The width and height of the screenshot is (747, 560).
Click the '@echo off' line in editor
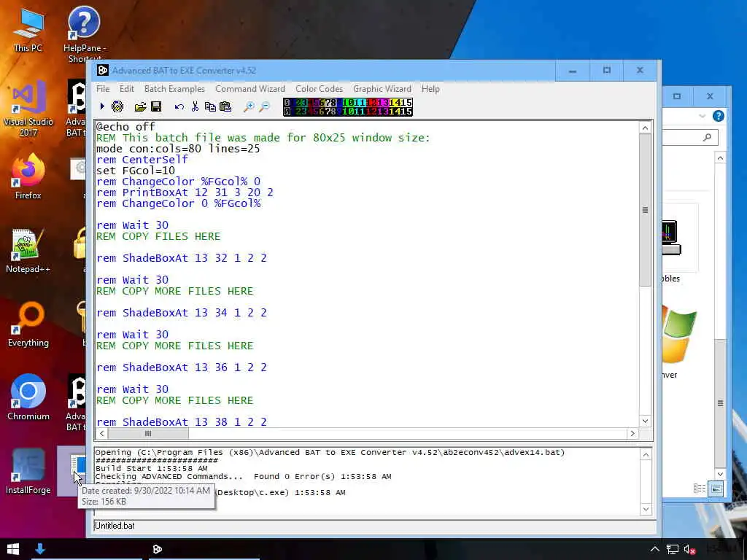tap(125, 127)
